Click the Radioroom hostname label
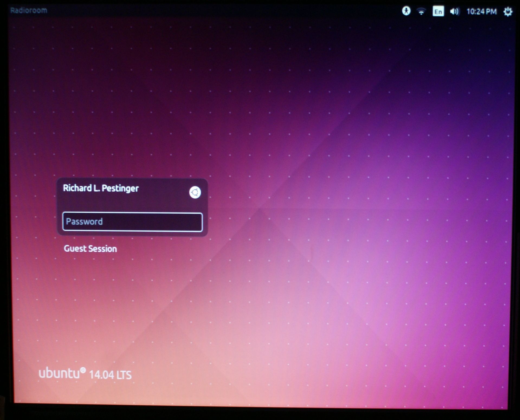520x420 pixels. pyautogui.click(x=29, y=10)
